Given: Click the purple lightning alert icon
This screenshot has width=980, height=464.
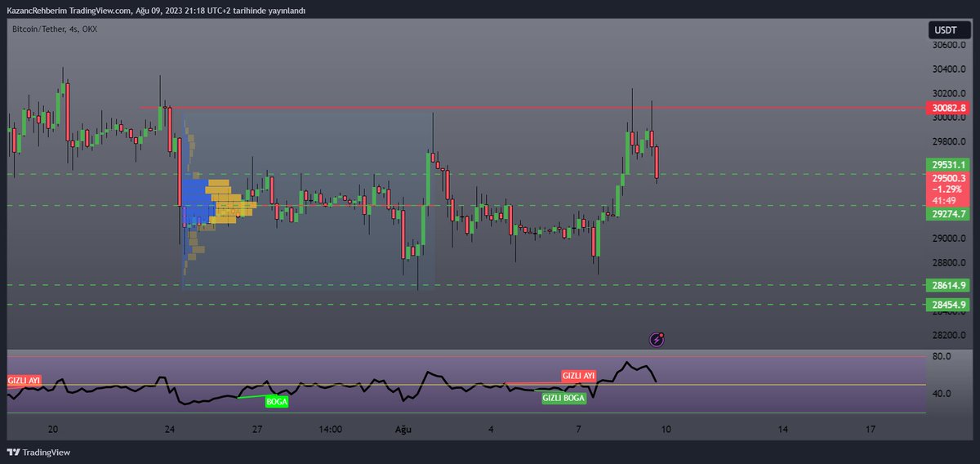Looking at the screenshot, I should click(x=657, y=339).
